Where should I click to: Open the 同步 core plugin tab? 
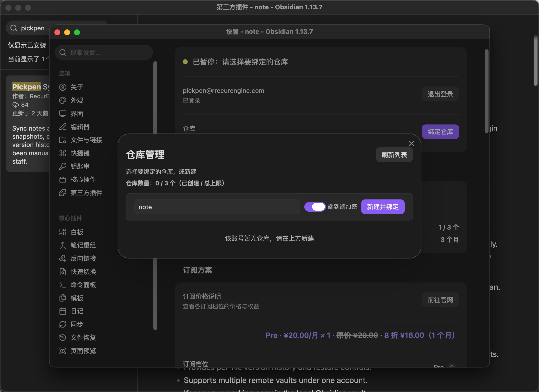[104, 324]
